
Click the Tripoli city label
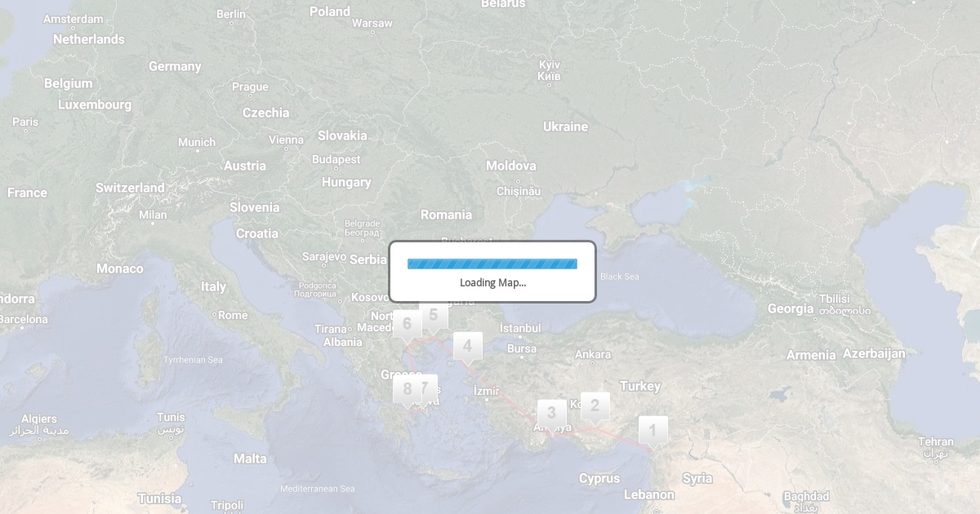[x=227, y=505]
